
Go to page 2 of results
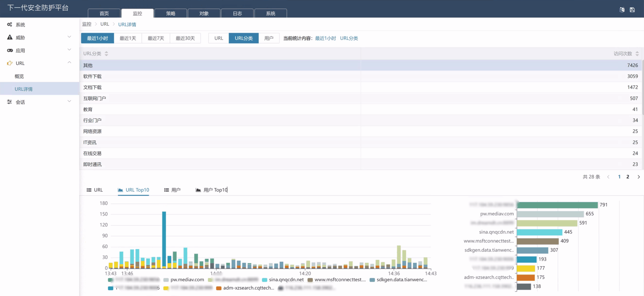628,177
